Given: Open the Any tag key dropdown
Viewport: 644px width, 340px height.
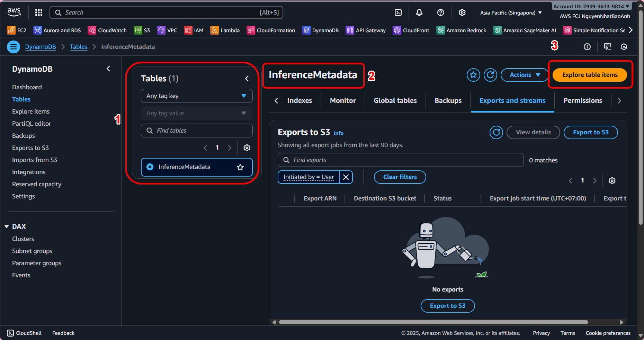Looking at the screenshot, I should coord(197,96).
